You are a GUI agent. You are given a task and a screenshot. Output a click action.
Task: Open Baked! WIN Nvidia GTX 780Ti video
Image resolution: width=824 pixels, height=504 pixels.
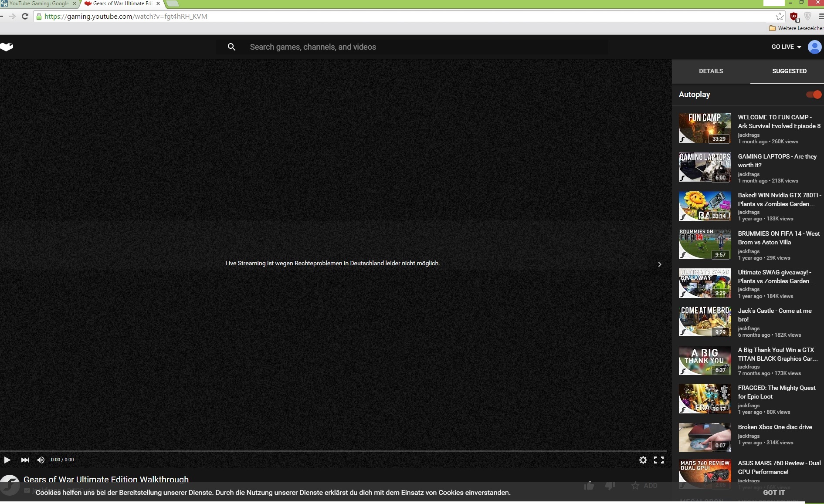(779, 200)
